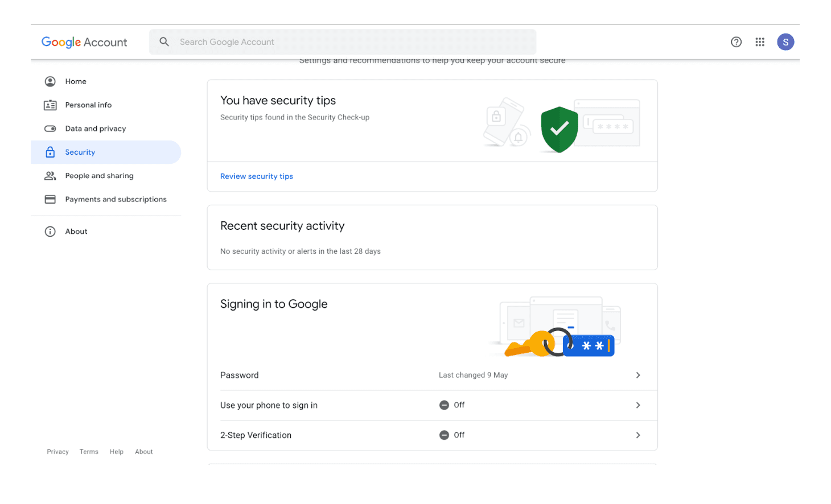The height and width of the screenshot is (504, 831).
Task: Go to Home in the sidebar
Action: [x=106, y=81]
